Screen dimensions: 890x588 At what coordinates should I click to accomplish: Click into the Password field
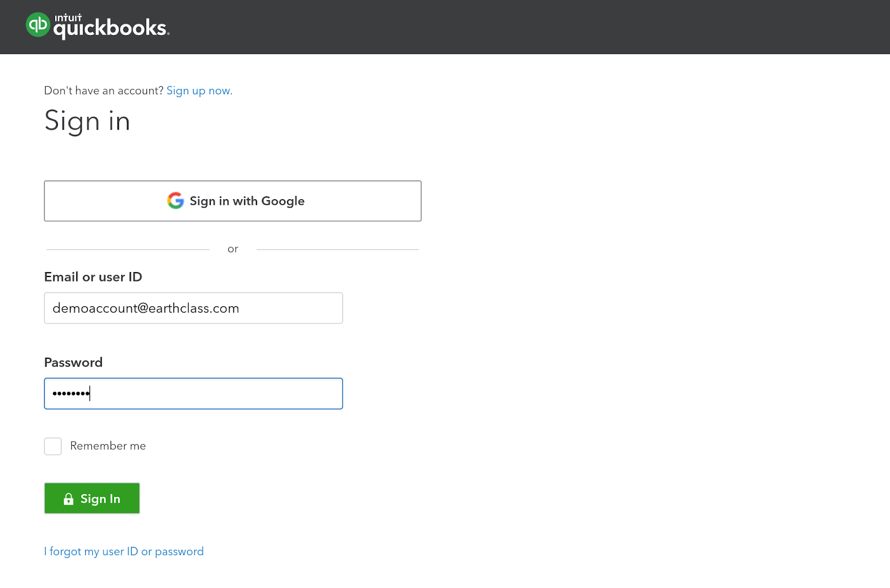(x=194, y=394)
